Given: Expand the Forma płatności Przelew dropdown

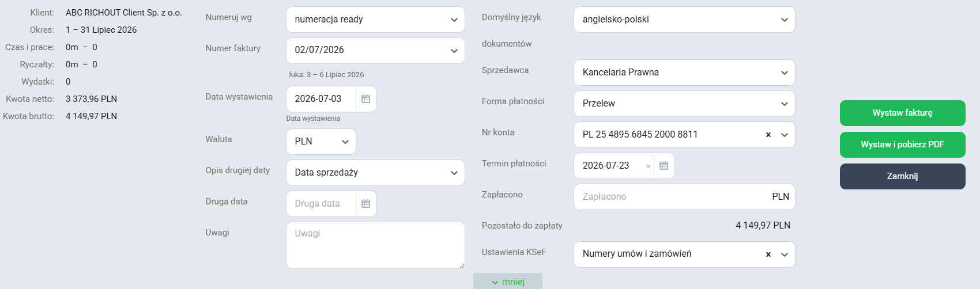Looking at the screenshot, I should pyautogui.click(x=684, y=104).
